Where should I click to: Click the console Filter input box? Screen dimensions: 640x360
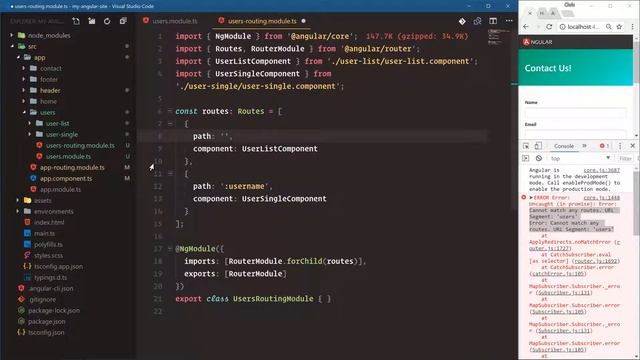pos(626,158)
